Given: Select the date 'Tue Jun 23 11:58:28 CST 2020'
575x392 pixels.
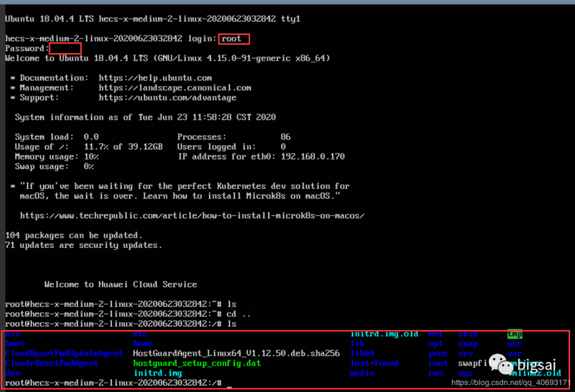Looking at the screenshot, I should [x=207, y=117].
